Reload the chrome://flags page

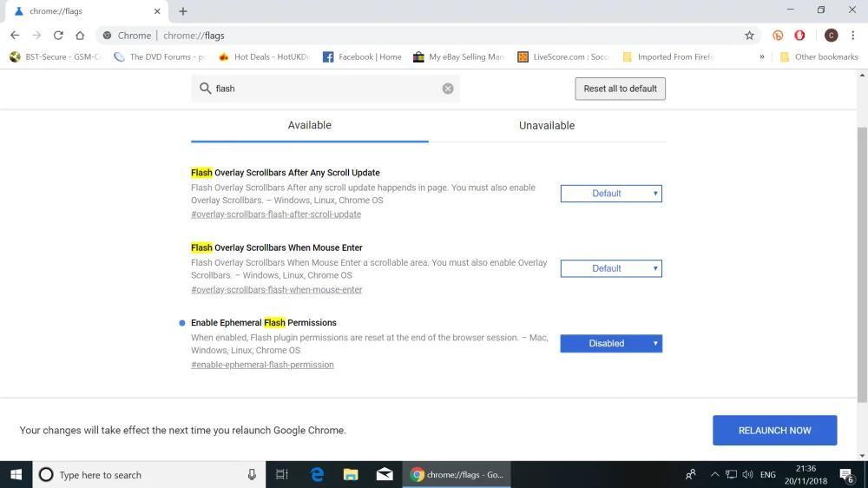coord(58,36)
